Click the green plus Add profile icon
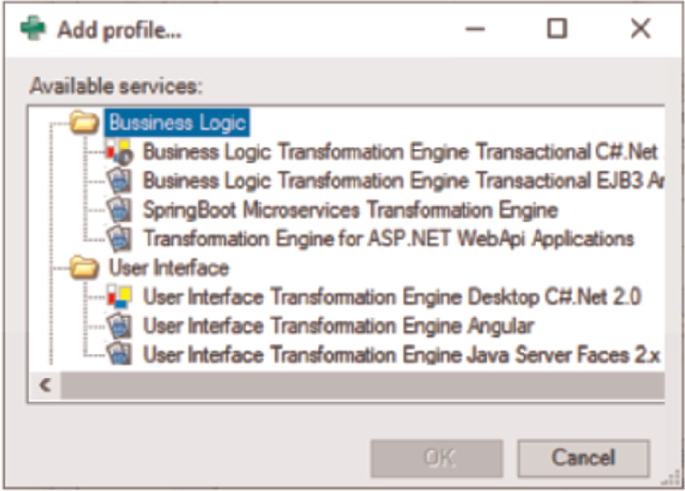 (33, 28)
